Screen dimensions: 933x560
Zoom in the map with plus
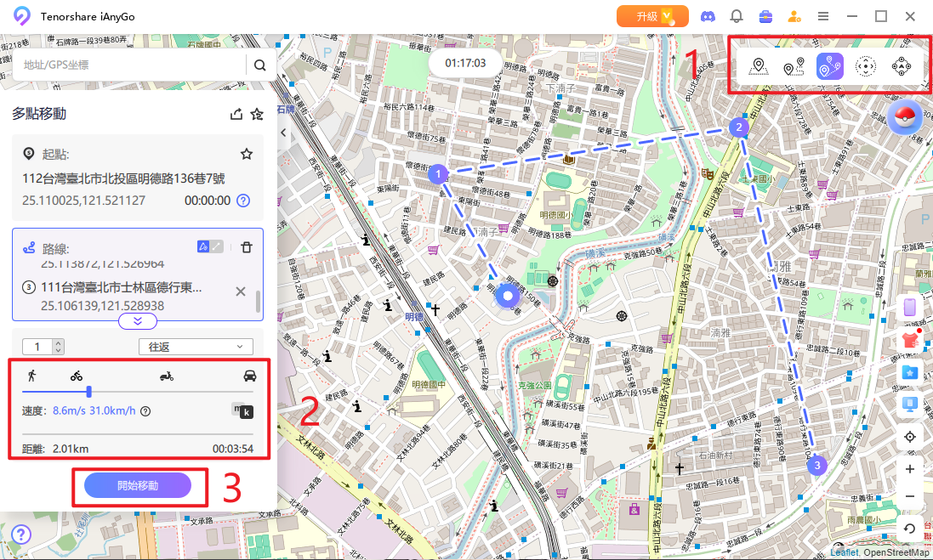tap(910, 469)
